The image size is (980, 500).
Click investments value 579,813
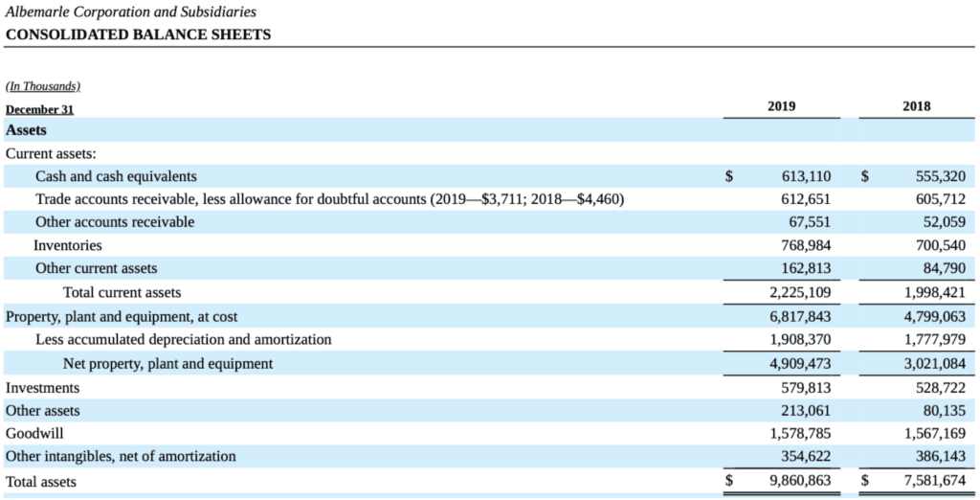[x=806, y=388]
